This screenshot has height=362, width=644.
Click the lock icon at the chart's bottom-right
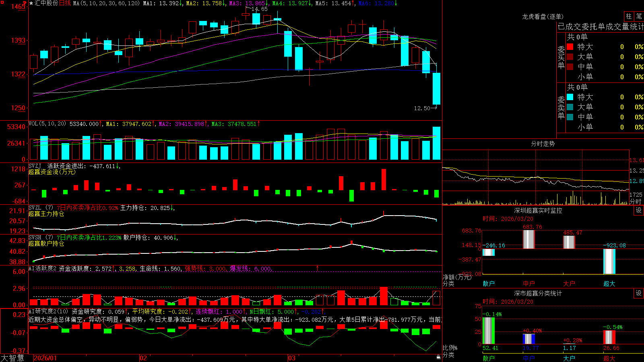pyautogui.click(x=438, y=357)
